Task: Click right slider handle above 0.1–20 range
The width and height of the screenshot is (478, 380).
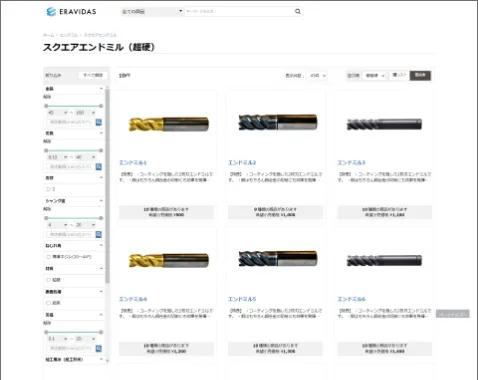Action: click(101, 332)
